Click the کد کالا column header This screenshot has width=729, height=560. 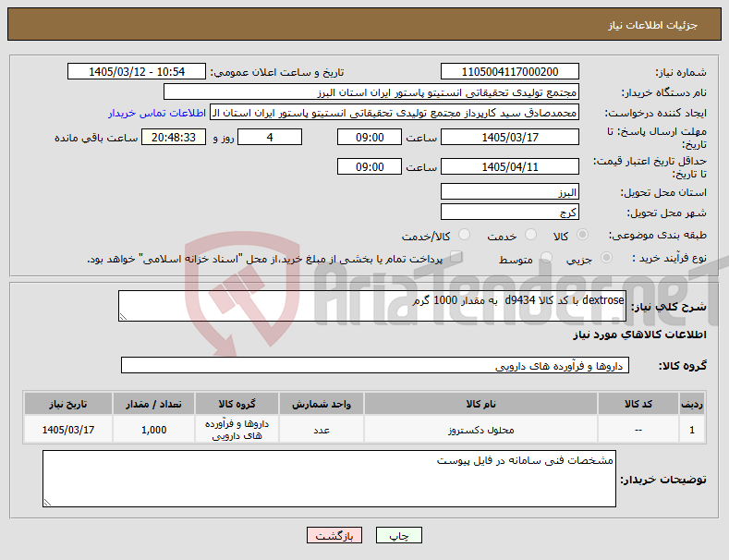tap(638, 404)
